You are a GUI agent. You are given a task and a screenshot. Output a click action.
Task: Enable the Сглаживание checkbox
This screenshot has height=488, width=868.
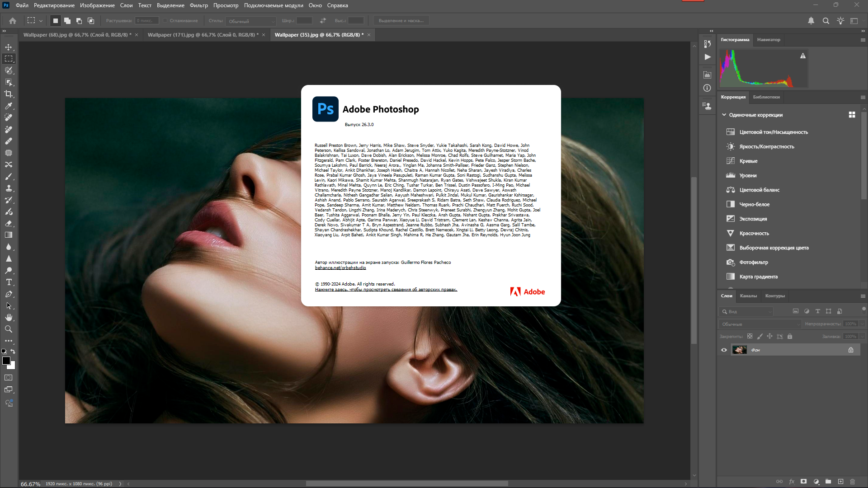(x=165, y=21)
